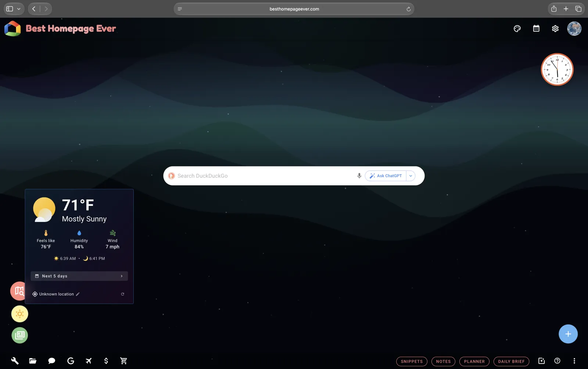The height and width of the screenshot is (369, 588).
Task: Reload the page in address bar
Action: coord(408,9)
